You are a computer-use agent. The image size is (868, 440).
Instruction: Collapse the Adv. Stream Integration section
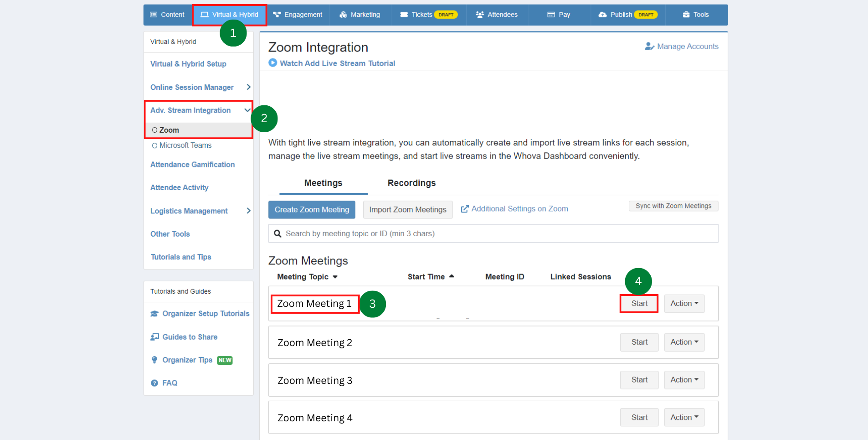pos(247,110)
